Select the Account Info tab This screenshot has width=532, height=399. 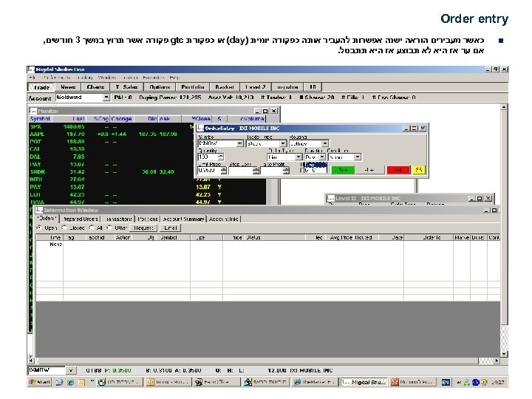(224, 219)
